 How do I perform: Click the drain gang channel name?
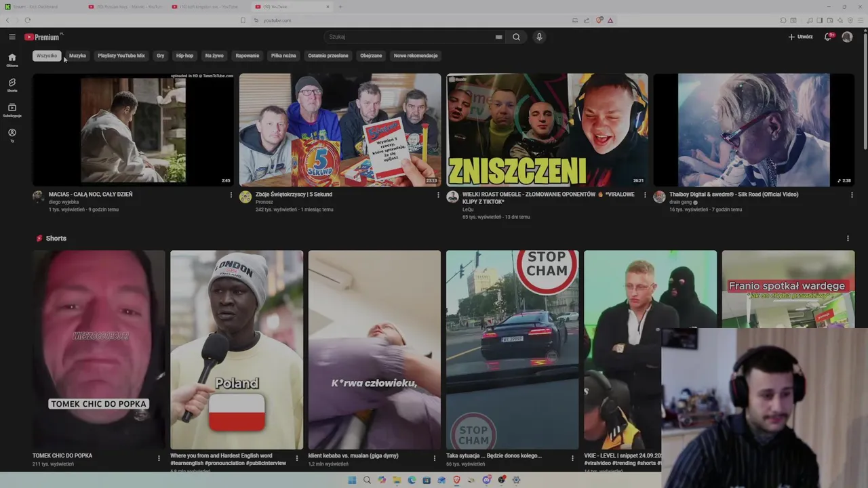click(x=682, y=202)
